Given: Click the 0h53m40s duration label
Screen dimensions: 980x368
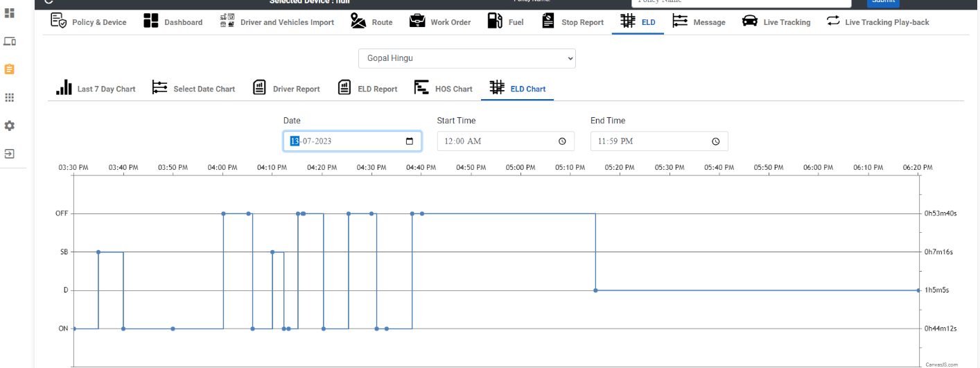Looking at the screenshot, I should pos(940,213).
